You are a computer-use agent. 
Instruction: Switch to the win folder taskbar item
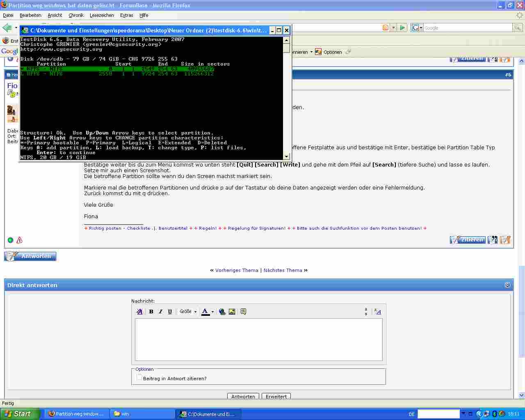(143, 414)
